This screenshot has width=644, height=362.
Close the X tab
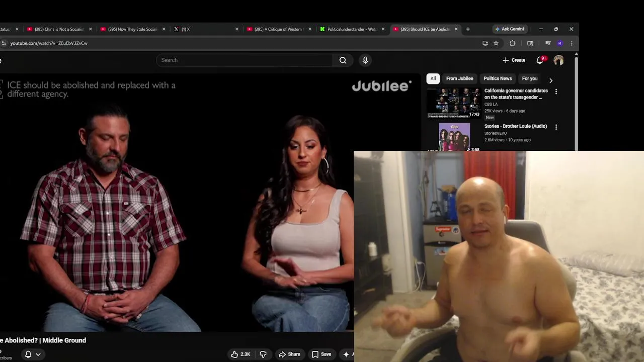pos(237,29)
